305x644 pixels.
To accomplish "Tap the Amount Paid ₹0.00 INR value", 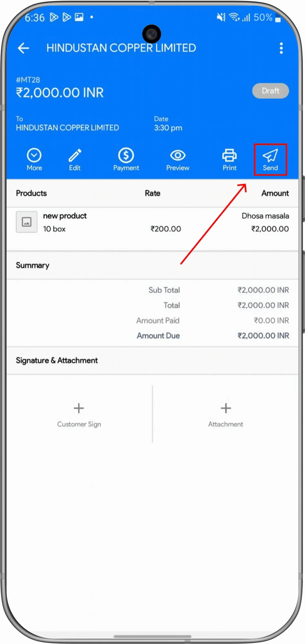I will point(271,320).
